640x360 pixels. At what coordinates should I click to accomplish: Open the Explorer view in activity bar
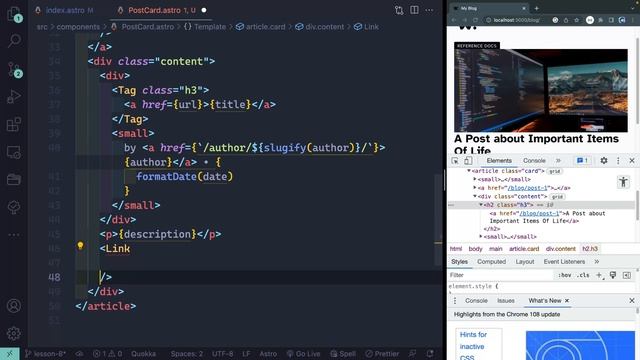(14, 14)
